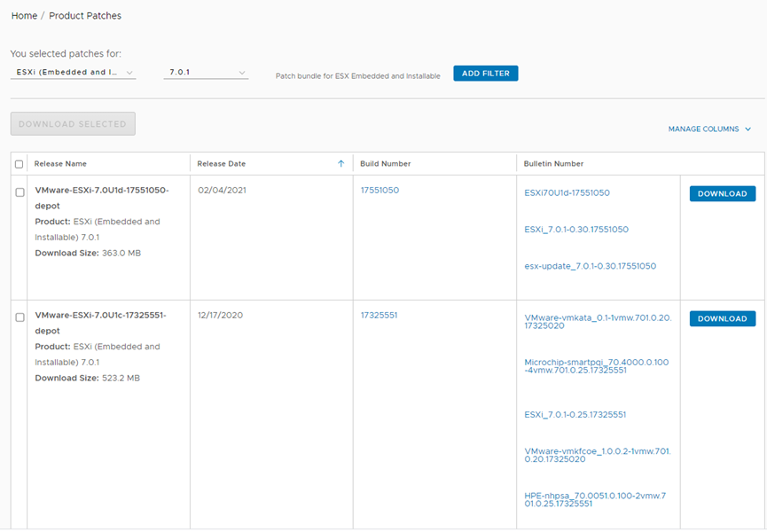Open VMware-vmkata_0.1-1vmw.701.0.20.17325020 bulletin link
The width and height of the screenshot is (767, 532).
click(x=598, y=322)
